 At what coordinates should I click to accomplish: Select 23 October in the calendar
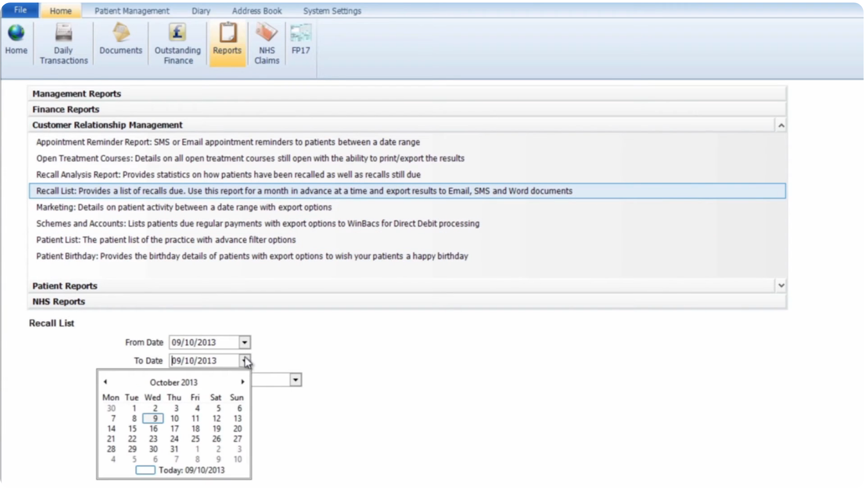click(x=153, y=439)
